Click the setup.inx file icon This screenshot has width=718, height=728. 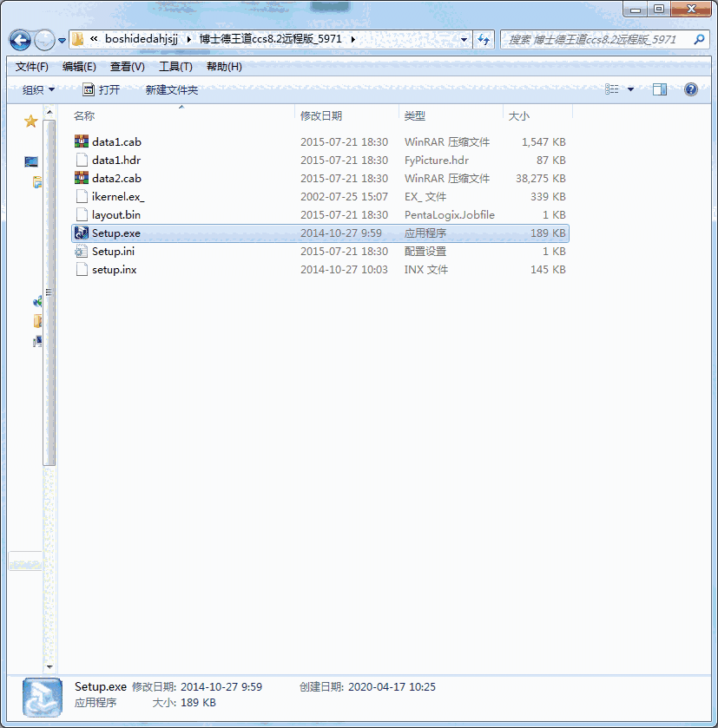(82, 269)
